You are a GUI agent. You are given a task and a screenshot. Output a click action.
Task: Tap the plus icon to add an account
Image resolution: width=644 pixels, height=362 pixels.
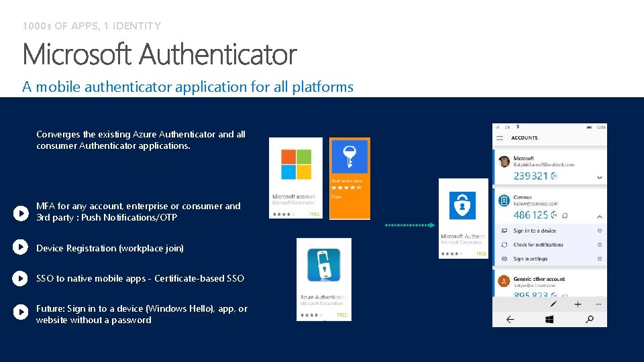click(578, 304)
